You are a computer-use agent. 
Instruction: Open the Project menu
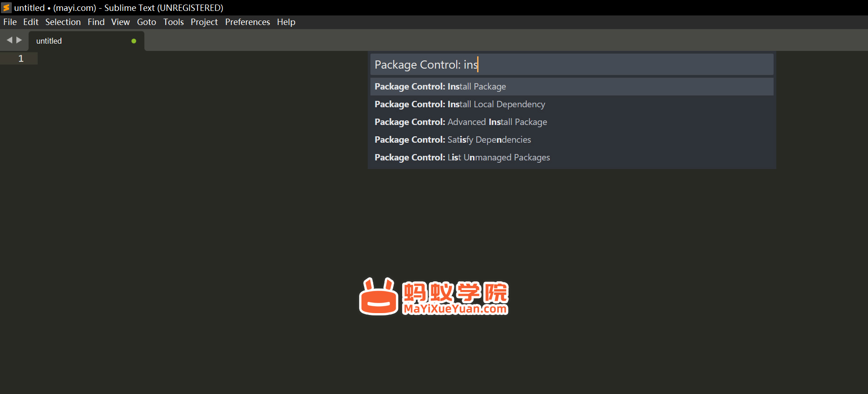204,22
